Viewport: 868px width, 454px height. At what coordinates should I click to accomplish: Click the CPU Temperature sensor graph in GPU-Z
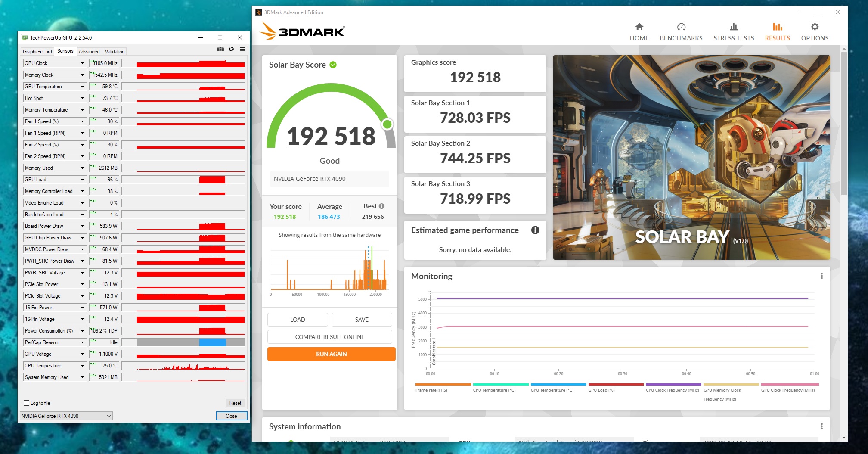183,366
